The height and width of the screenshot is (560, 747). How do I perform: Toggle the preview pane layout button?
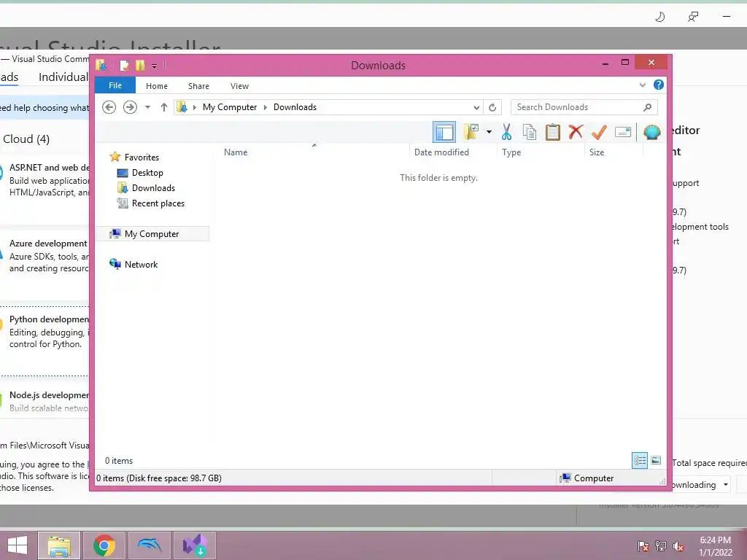pyautogui.click(x=444, y=132)
